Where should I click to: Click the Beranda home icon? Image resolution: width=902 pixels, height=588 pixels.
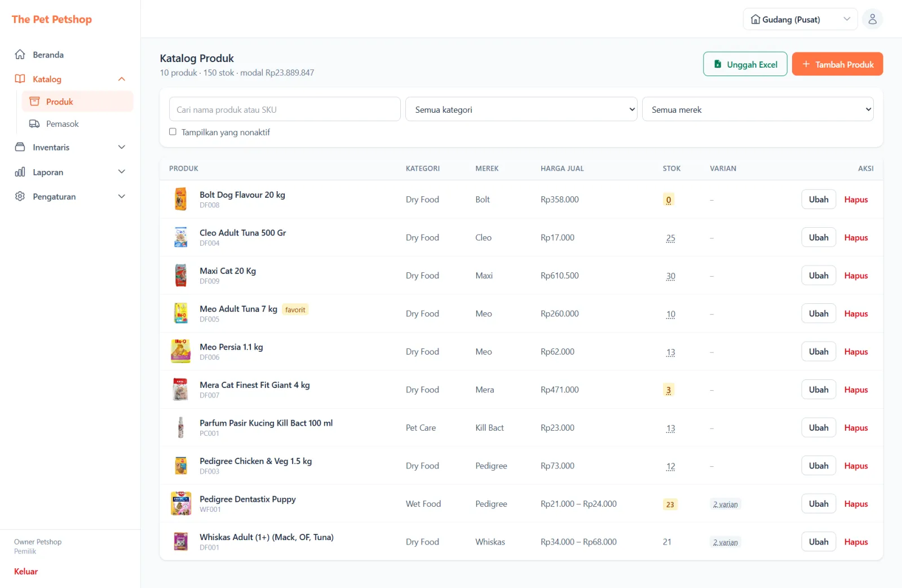(20, 55)
